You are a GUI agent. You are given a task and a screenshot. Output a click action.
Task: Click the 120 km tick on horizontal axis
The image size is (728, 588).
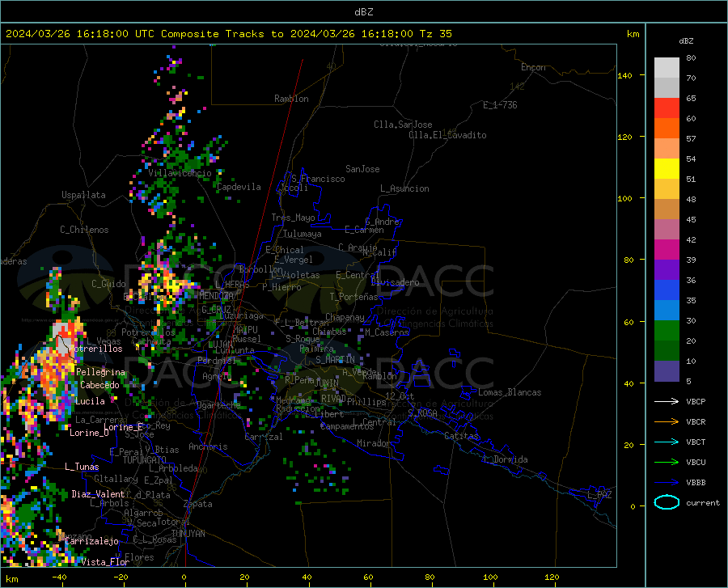[552, 577]
